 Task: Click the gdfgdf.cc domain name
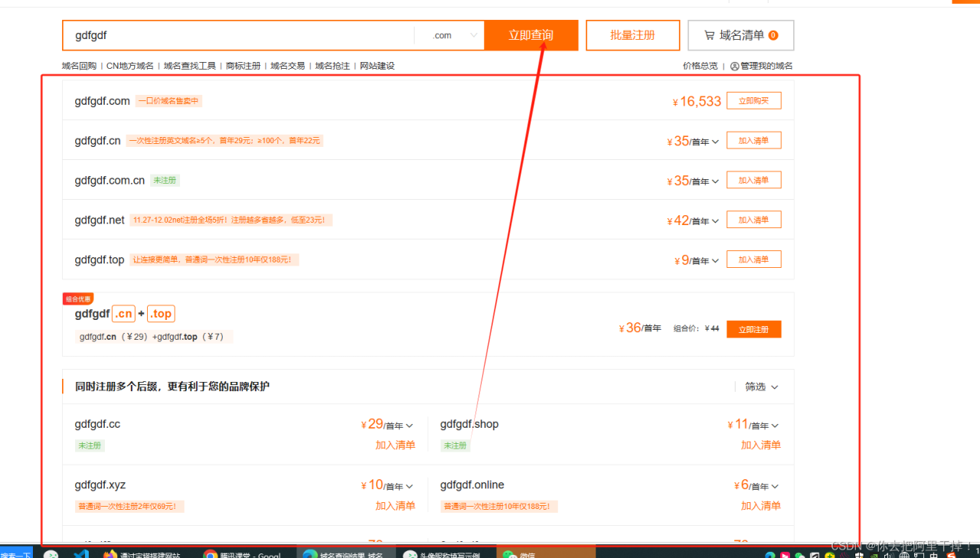(x=97, y=425)
